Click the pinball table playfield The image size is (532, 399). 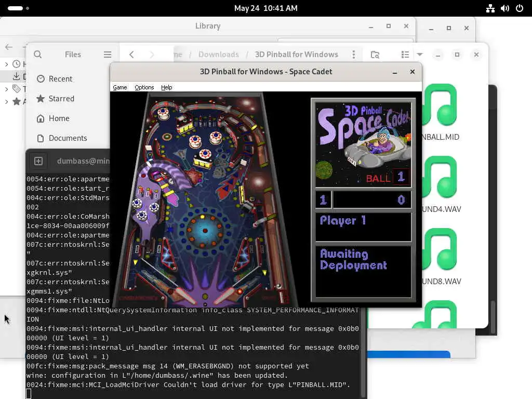(205, 199)
